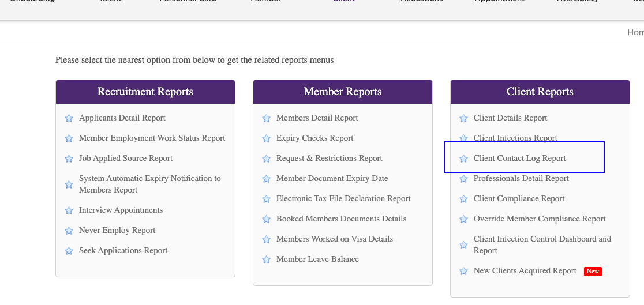Star the Members Worked on Visa Details
644x305 pixels.
click(266, 239)
